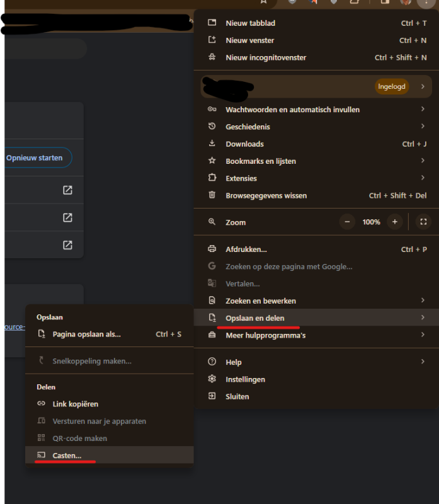Choose Sluiten to exit Chrome
This screenshot has width=439, height=504.
click(237, 396)
